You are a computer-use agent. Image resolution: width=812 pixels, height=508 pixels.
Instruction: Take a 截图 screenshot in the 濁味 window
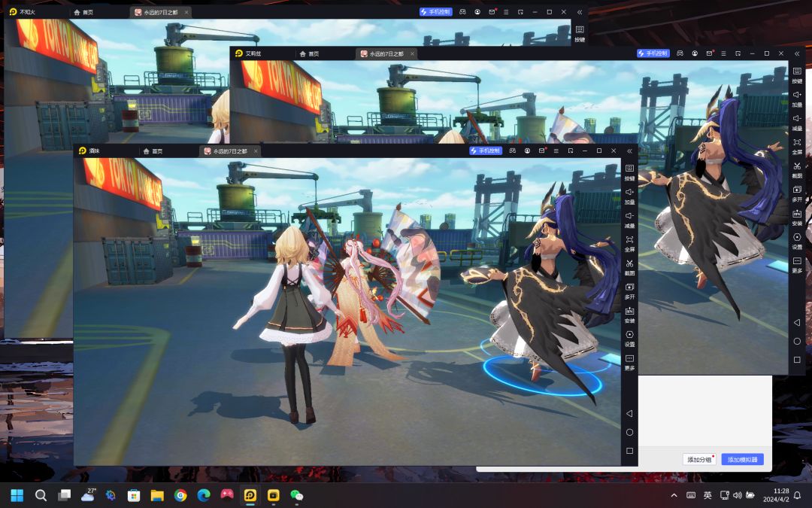click(629, 267)
